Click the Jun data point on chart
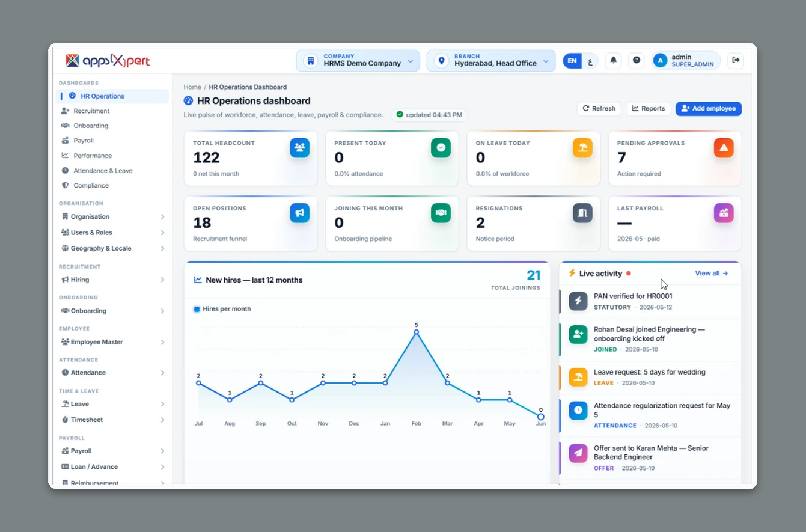Image resolution: width=806 pixels, height=532 pixels. [x=541, y=417]
